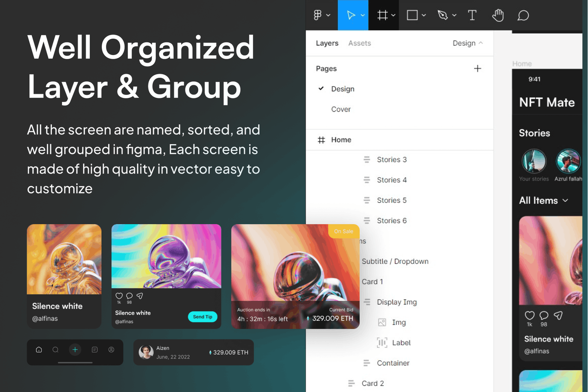Select the Hand tool
The width and height of the screenshot is (588, 392).
pyautogui.click(x=498, y=15)
